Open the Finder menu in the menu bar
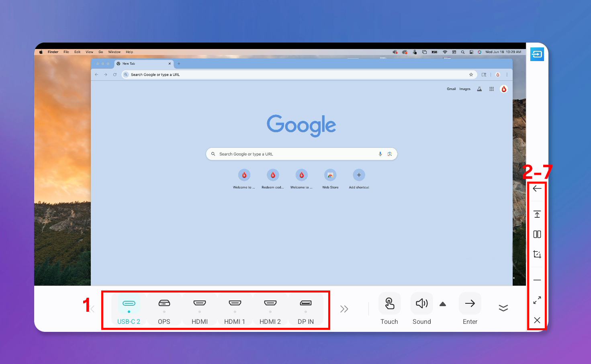 [x=53, y=52]
